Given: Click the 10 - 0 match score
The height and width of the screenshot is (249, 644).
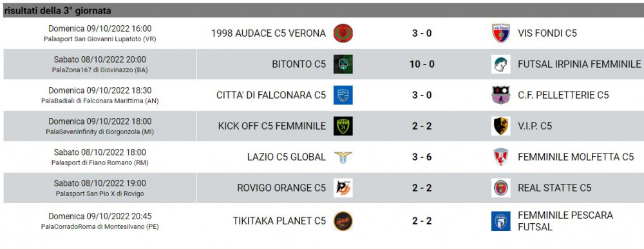Looking at the screenshot, I should (422, 65).
